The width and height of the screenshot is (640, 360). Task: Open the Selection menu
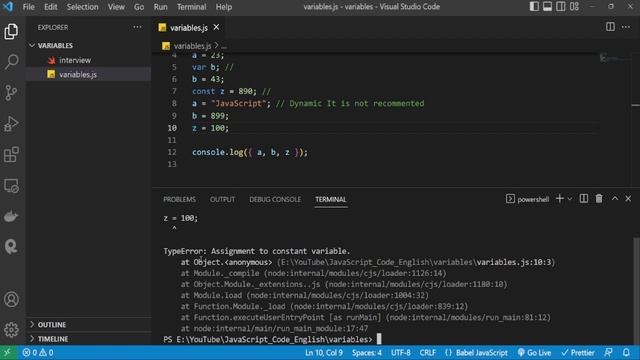(x=82, y=7)
